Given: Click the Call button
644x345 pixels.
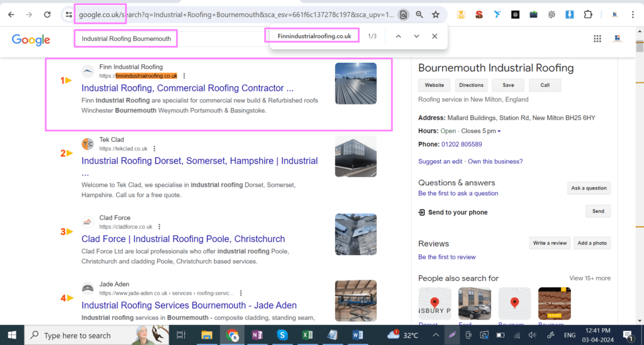Looking at the screenshot, I should tap(545, 85).
